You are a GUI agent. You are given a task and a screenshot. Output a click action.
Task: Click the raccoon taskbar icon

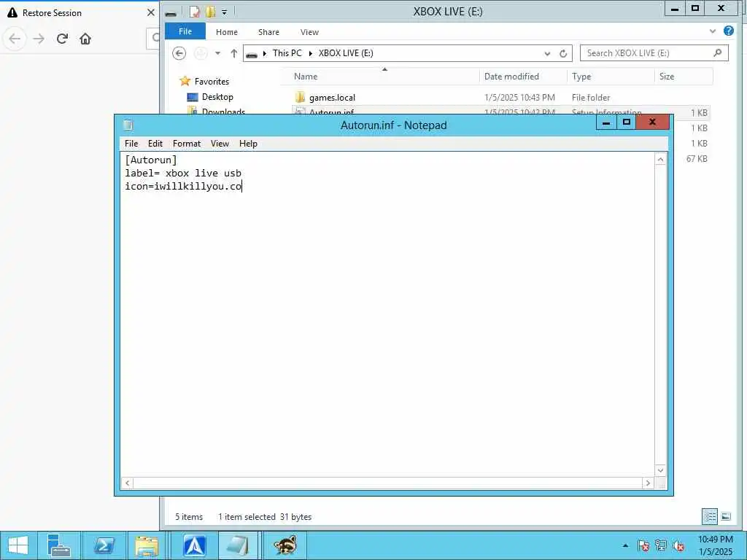pos(285,545)
